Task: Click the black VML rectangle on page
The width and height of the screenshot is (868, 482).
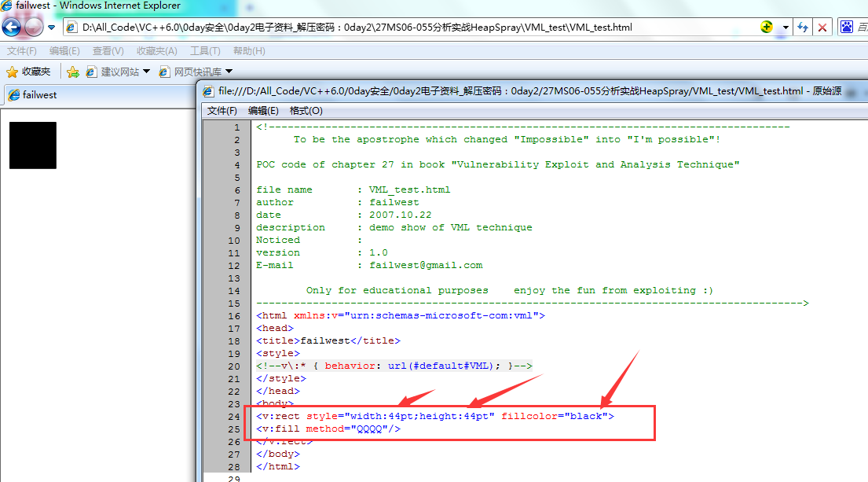Action: click(x=33, y=145)
